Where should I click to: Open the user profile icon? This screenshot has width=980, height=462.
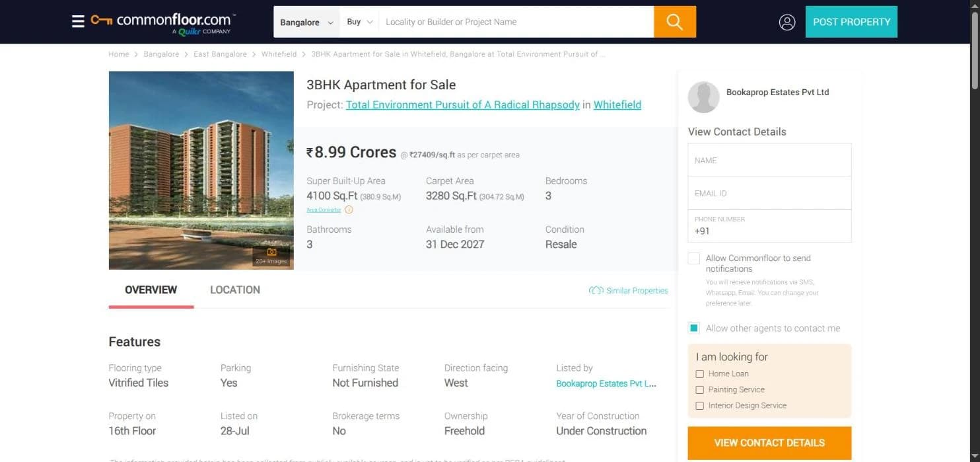(x=787, y=22)
